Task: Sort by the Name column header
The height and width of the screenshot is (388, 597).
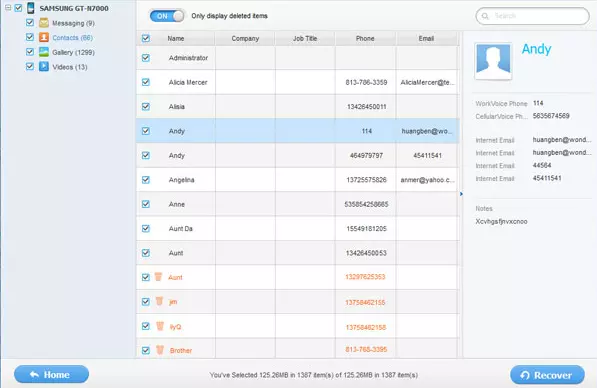Action: (x=176, y=38)
